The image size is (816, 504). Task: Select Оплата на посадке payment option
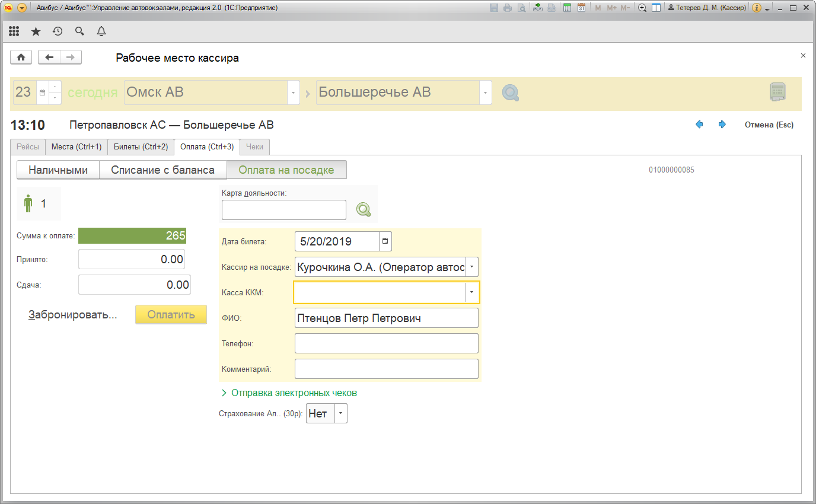[286, 170]
